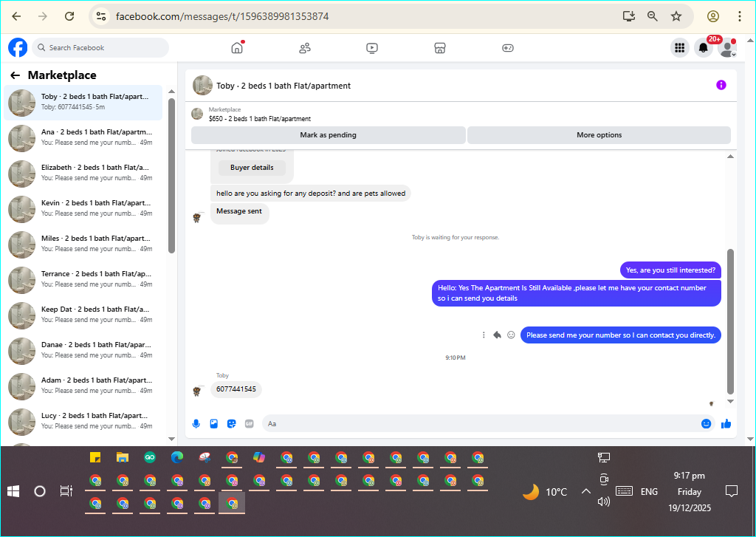Open the account profile avatar menu
The image size is (756, 537).
(x=727, y=48)
